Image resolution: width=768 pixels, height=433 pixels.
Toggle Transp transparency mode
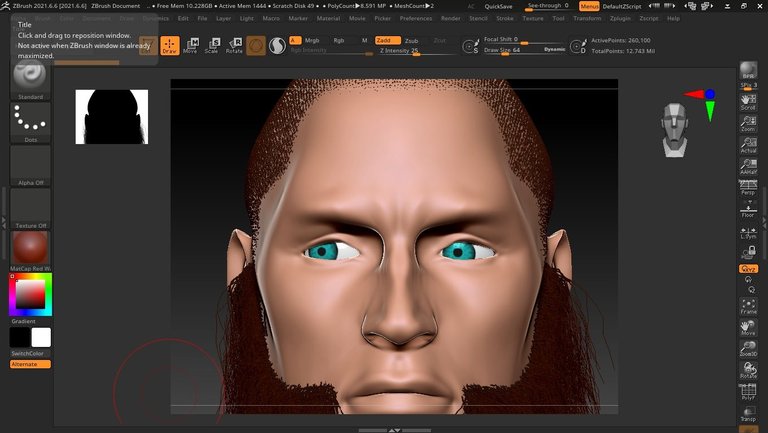click(x=748, y=413)
